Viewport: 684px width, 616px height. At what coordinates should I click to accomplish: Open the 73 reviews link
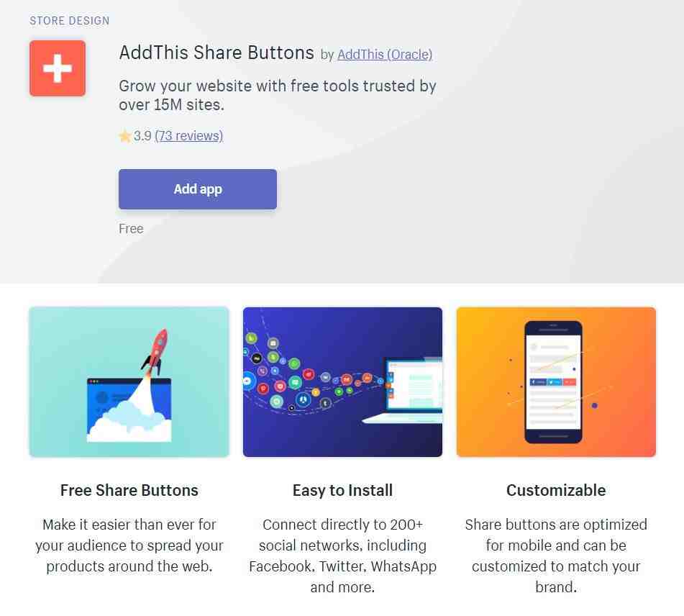click(x=189, y=136)
